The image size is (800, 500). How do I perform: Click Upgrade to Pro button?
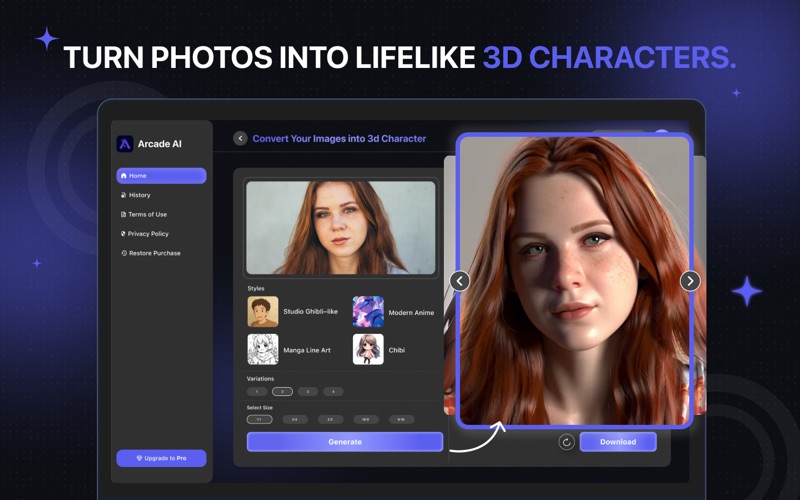pos(161,458)
